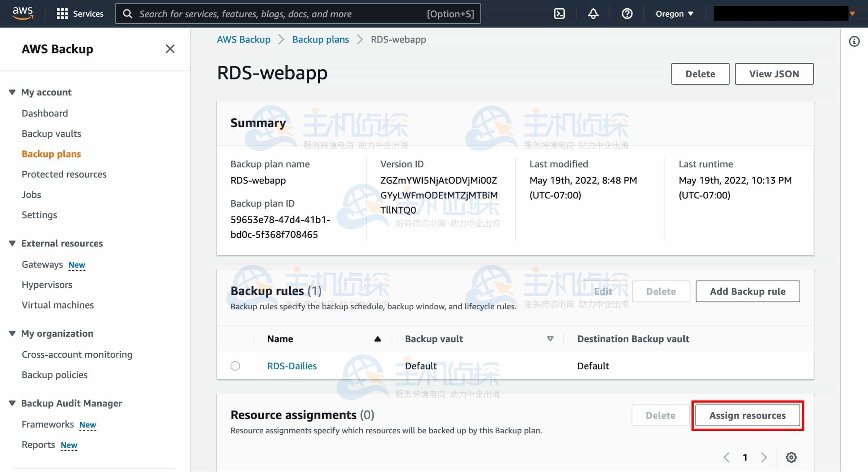Close the AWS Backup sidebar
This screenshot has height=472, width=868.
pos(170,49)
